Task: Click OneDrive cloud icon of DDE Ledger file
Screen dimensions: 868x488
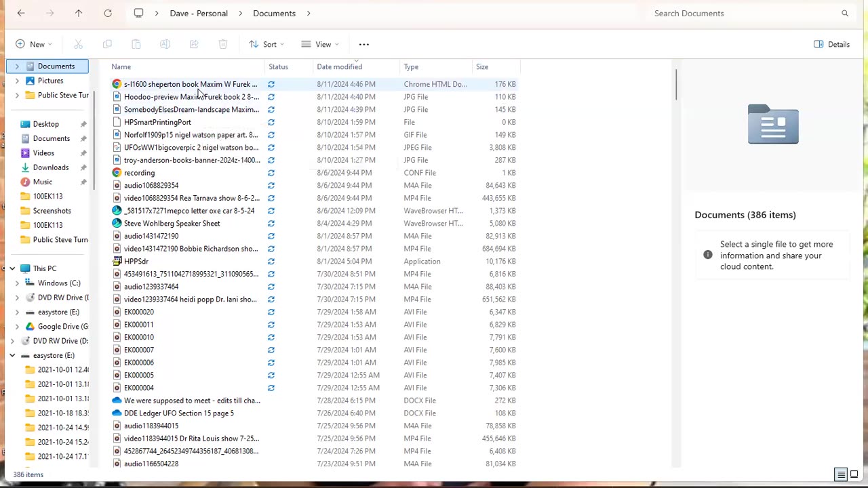Action: [x=117, y=413]
